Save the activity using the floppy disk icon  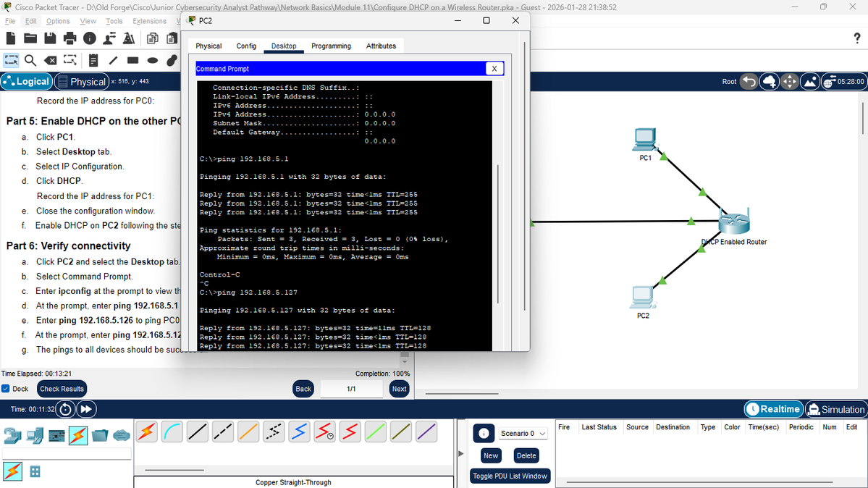[50, 38]
